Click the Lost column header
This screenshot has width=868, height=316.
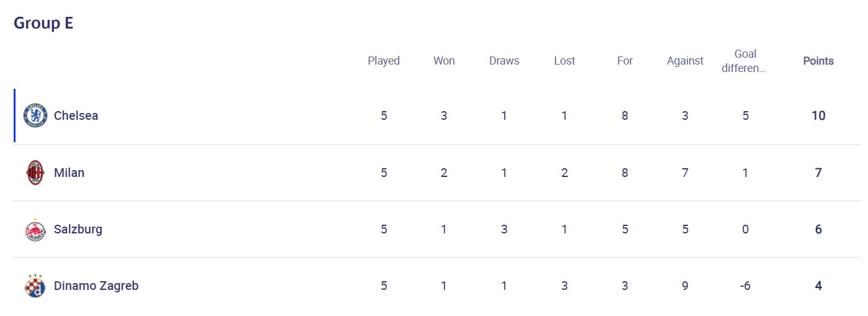point(564,61)
